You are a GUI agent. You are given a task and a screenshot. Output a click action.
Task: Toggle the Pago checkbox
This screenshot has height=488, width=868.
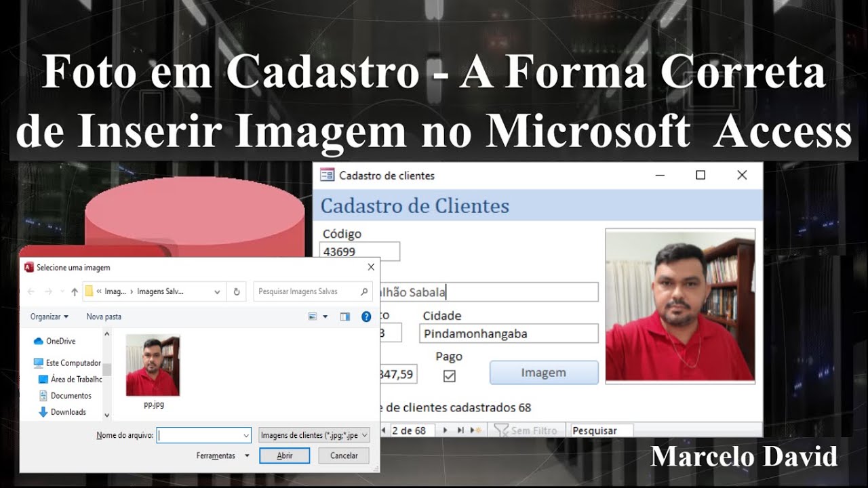pyautogui.click(x=449, y=375)
